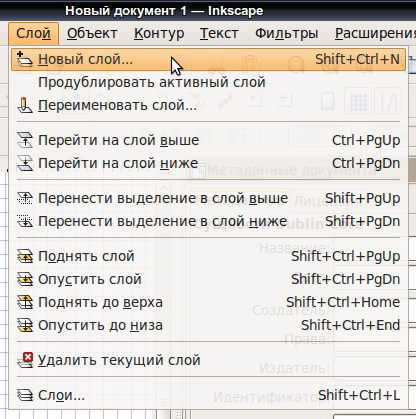The height and width of the screenshot is (419, 416).
Task: Select Новый слой... menu entry
Action: point(208,59)
